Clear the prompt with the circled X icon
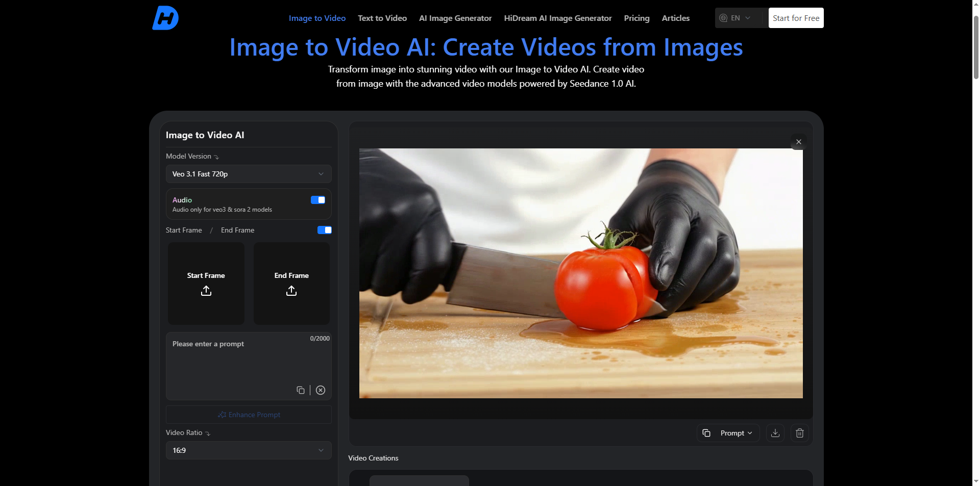This screenshot has width=980, height=486. pyautogui.click(x=321, y=390)
